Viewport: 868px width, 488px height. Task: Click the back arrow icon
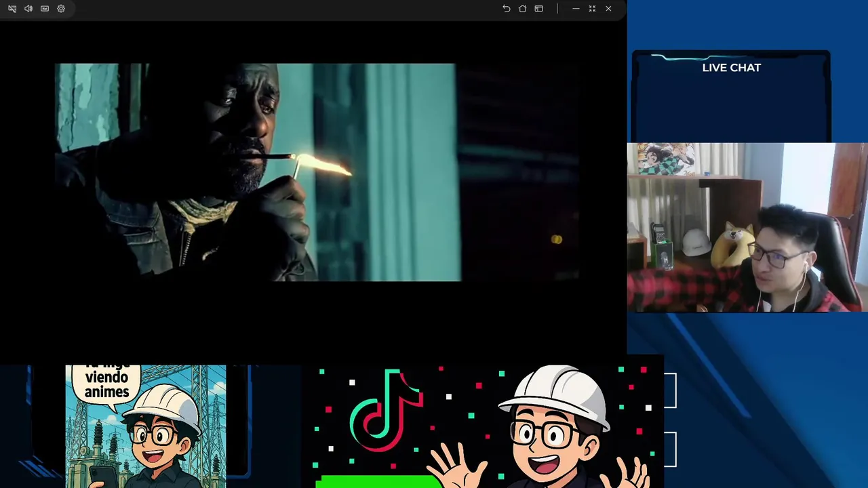(507, 9)
